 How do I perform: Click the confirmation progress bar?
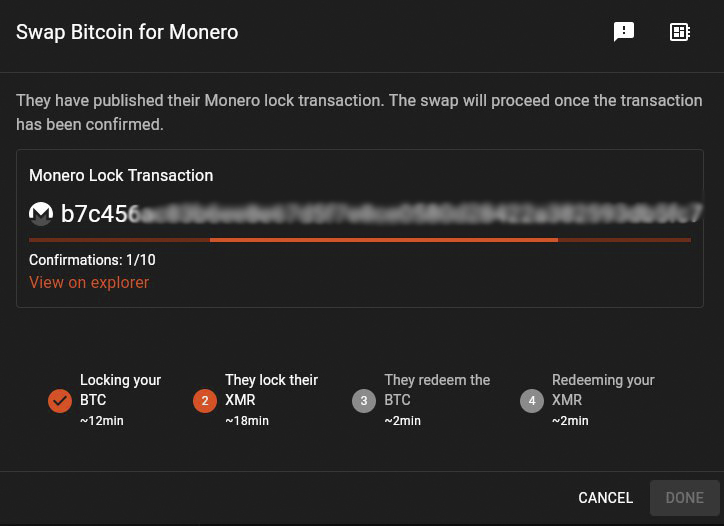[360, 240]
